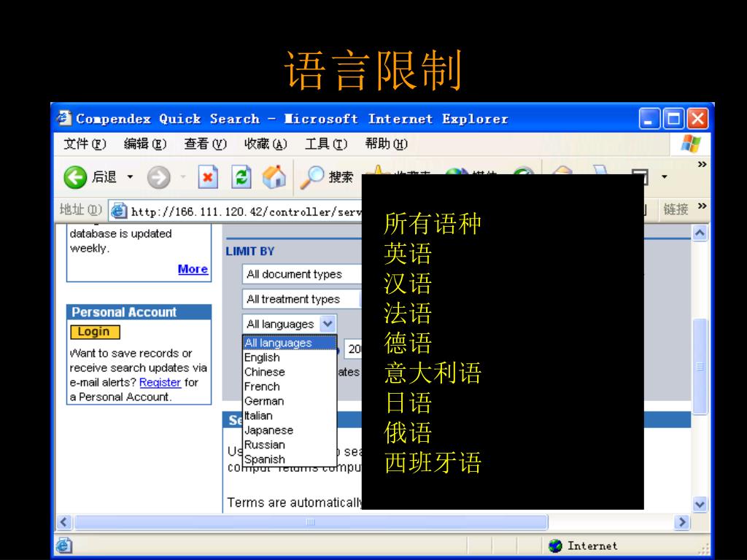Screen dimensions: 747x560
Task: Select Italian from the language list
Action: (x=289, y=416)
